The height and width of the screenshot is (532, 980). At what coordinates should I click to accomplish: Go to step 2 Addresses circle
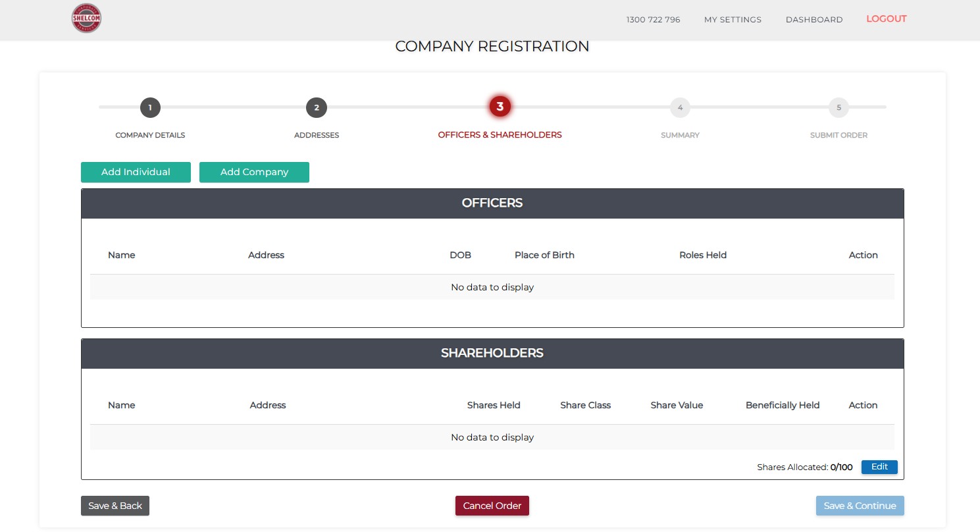[x=317, y=107]
